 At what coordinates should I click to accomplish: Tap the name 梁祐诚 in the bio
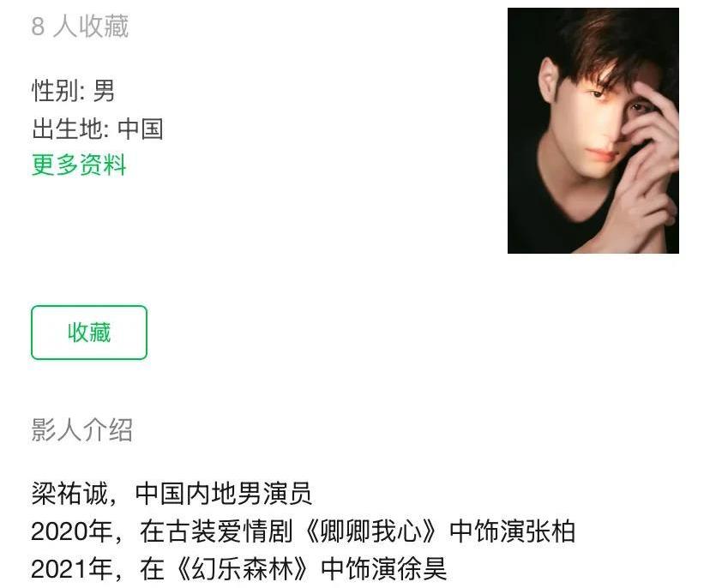pyautogui.click(x=69, y=493)
